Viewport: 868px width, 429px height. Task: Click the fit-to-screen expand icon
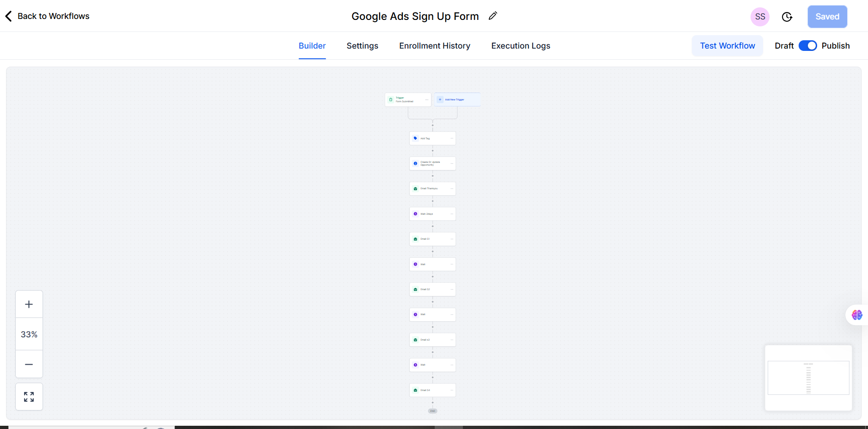tap(29, 397)
